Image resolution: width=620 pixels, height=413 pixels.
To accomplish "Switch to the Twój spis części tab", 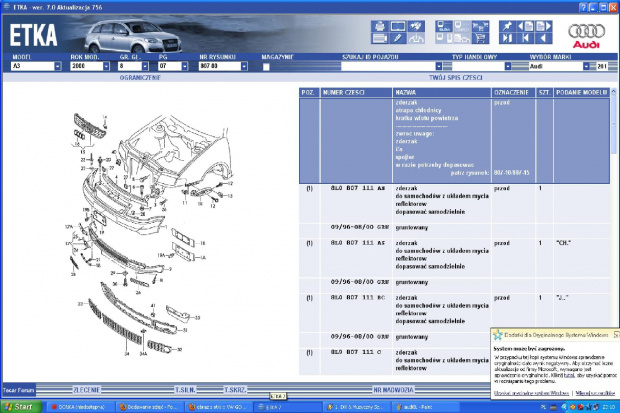I will (456, 78).
